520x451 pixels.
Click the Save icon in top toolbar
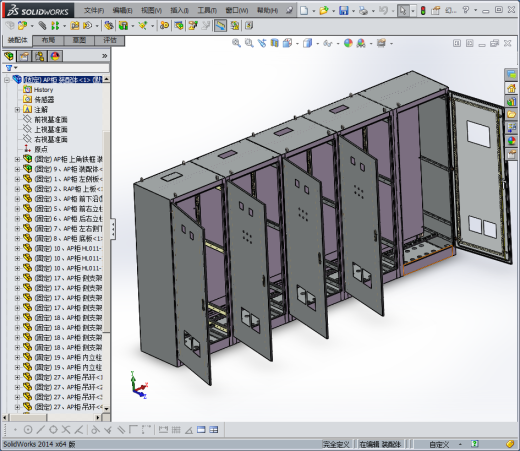(343, 10)
